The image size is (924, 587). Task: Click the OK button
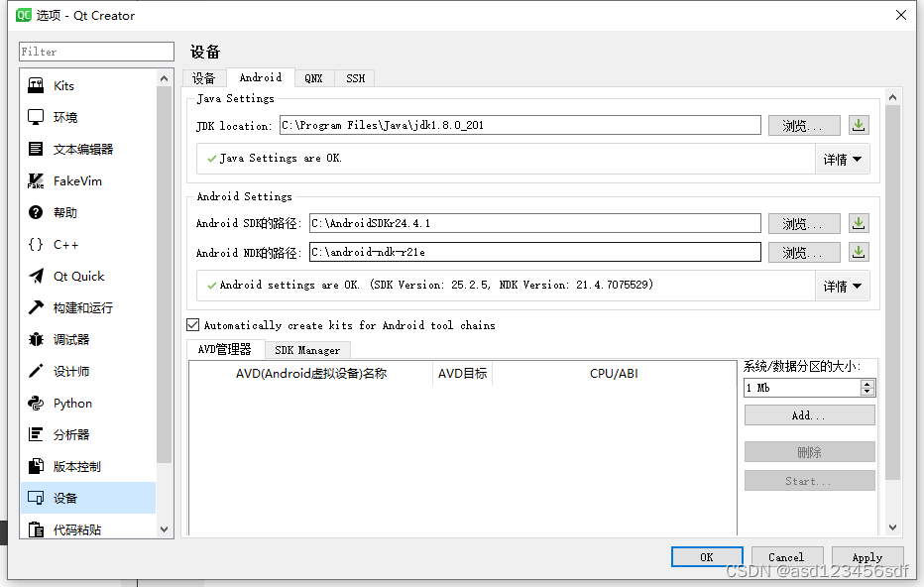click(707, 557)
